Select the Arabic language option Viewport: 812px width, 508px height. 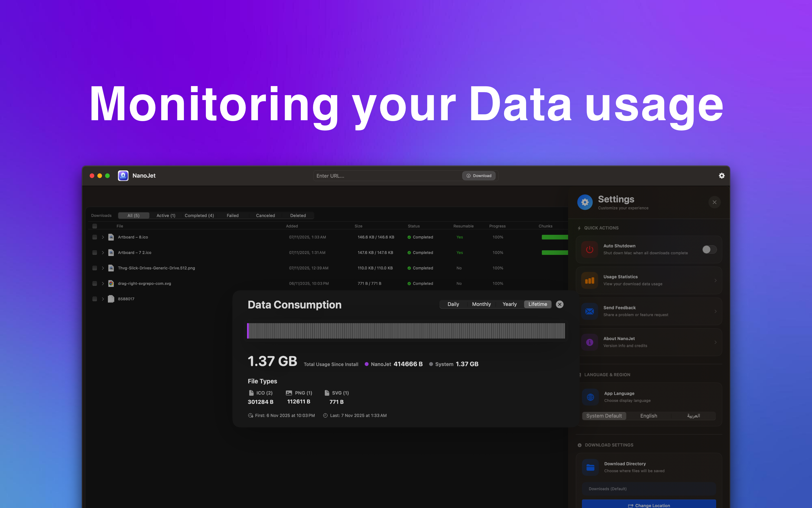tap(694, 416)
